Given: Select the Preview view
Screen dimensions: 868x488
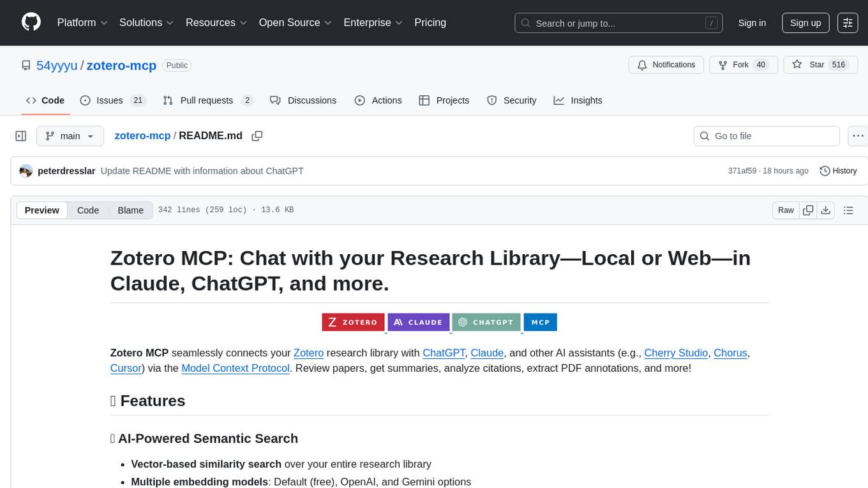Looking at the screenshot, I should (x=42, y=210).
